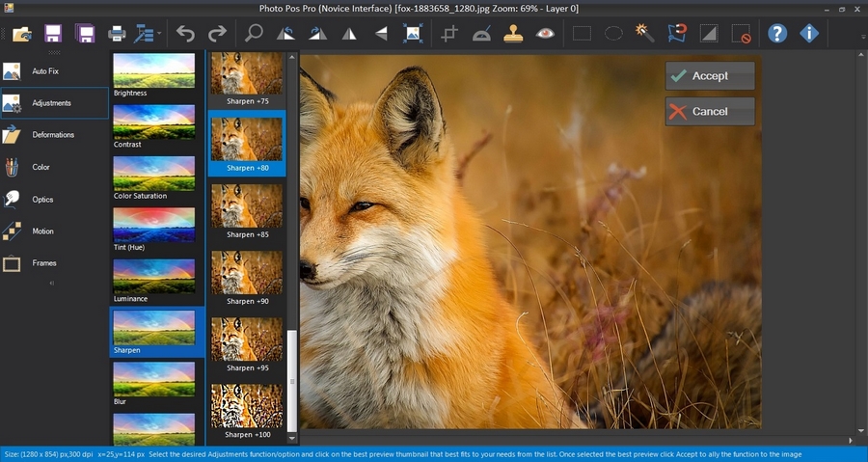Select the magnetic selection tool
This screenshot has width=868, height=462.
677,33
